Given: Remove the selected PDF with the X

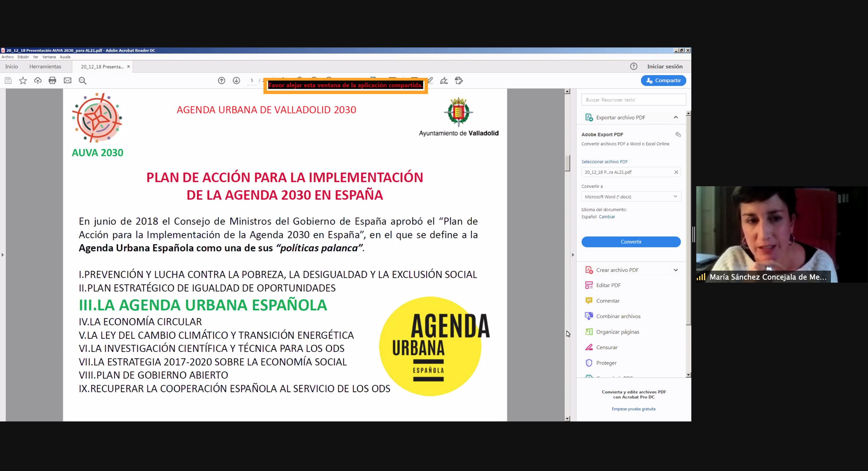Looking at the screenshot, I should pyautogui.click(x=676, y=172).
